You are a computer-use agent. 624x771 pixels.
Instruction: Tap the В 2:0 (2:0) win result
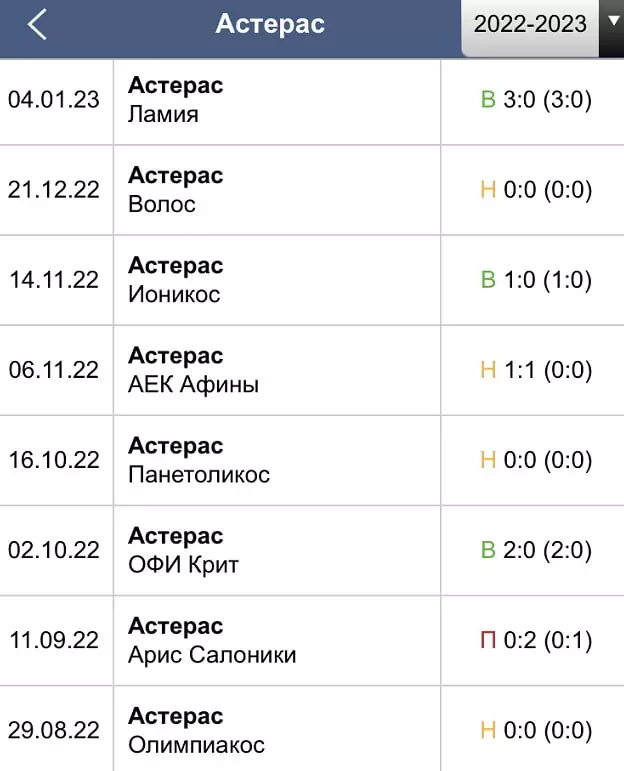pos(536,550)
